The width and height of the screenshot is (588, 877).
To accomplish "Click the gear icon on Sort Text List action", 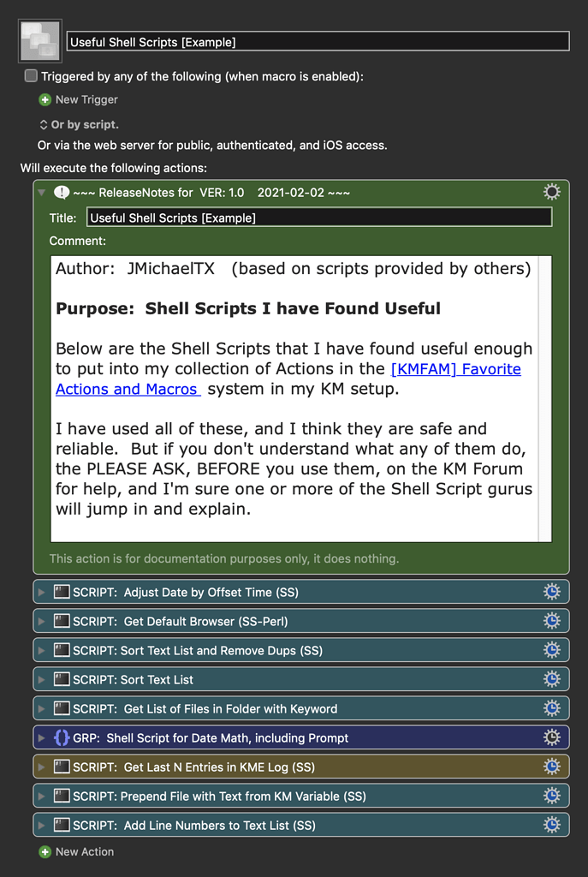I will [552, 679].
